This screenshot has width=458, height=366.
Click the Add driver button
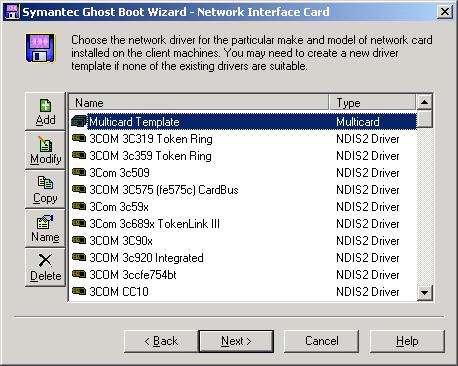tap(45, 112)
